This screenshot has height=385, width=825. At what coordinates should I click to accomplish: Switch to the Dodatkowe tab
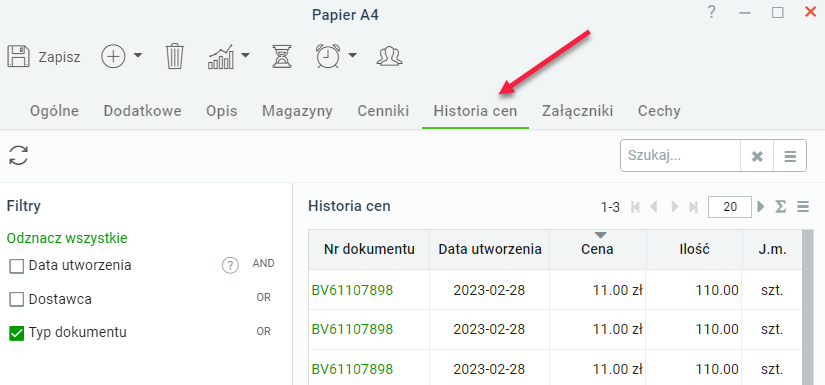point(143,112)
